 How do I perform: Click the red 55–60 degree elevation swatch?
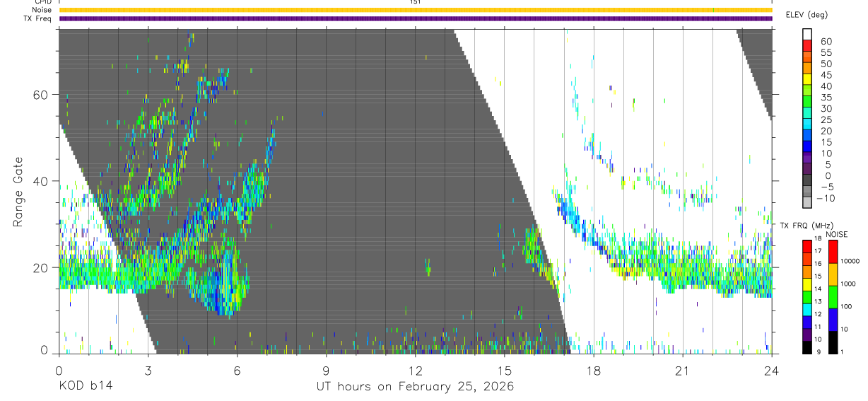click(x=807, y=45)
